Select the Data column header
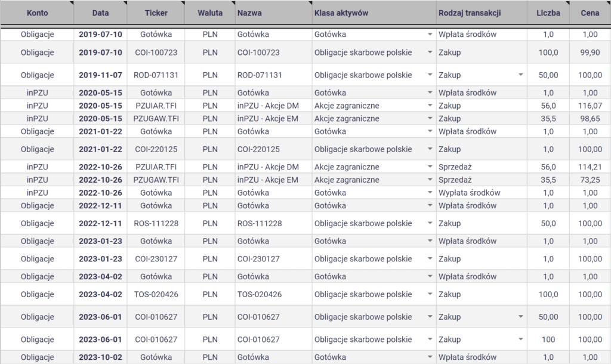 click(x=100, y=13)
